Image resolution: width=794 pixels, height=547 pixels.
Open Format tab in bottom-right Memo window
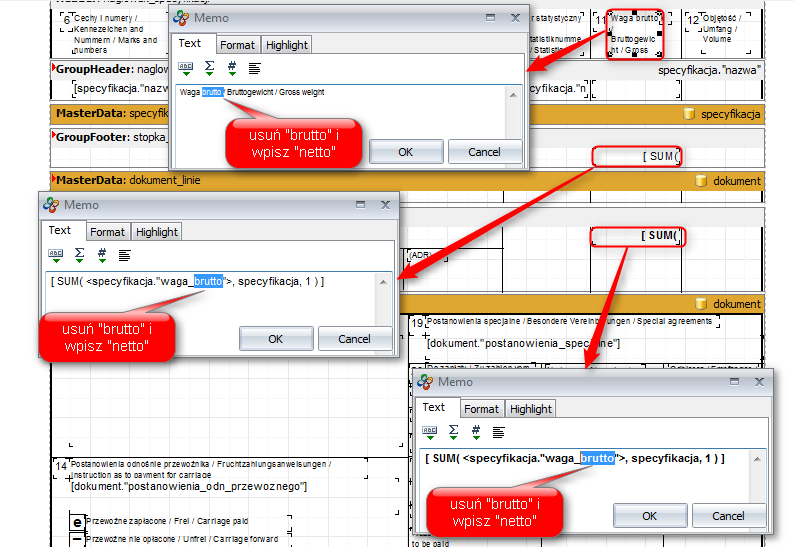[x=482, y=409]
